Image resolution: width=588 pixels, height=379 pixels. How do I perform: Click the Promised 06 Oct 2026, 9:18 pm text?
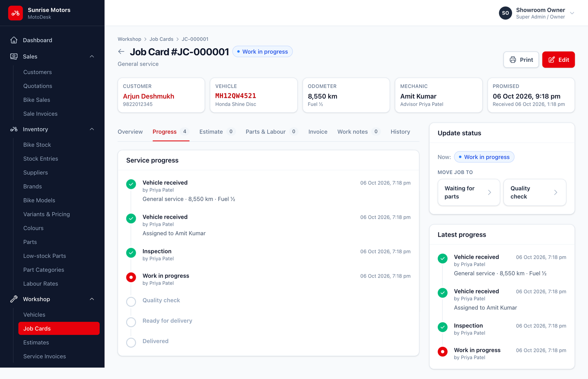[526, 96]
